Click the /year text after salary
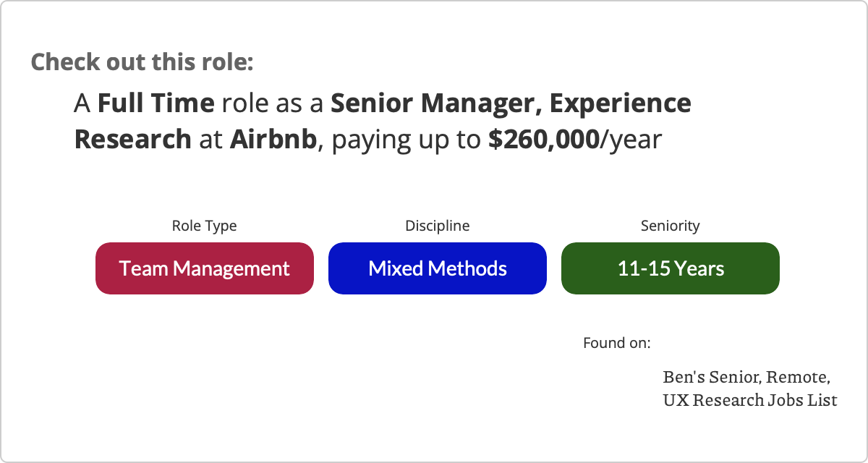The height and width of the screenshot is (463, 868). (631, 139)
